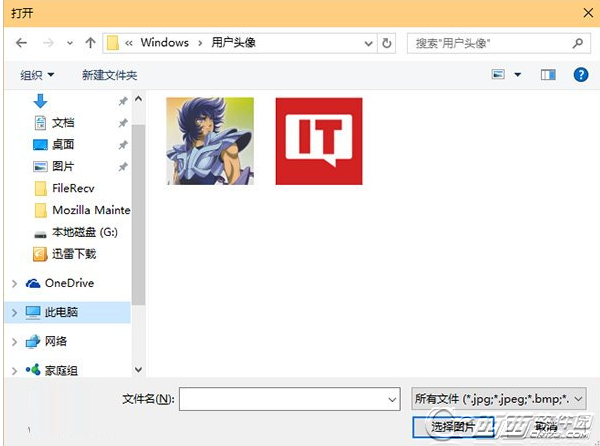Change view with the view icon
The width and height of the screenshot is (600, 446).
[x=498, y=74]
